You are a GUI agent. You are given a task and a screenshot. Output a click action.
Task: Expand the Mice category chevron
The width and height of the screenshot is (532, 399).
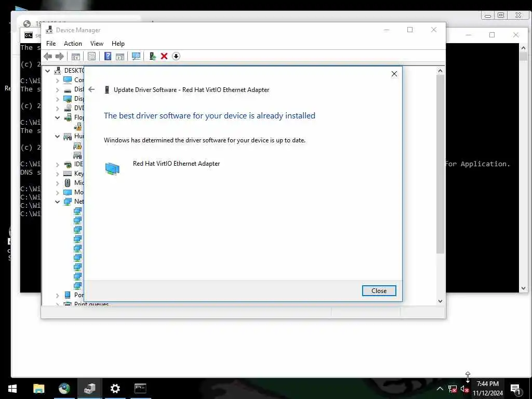pyautogui.click(x=57, y=183)
